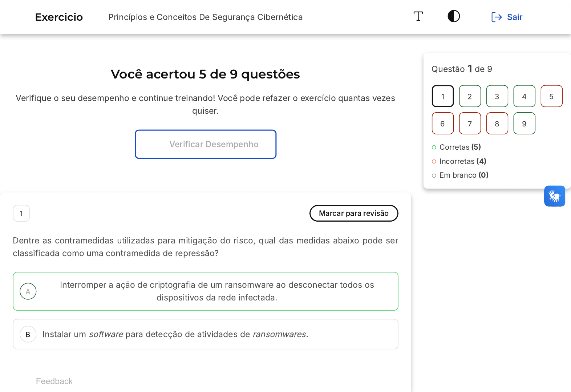Click the Feedback section label
This screenshot has height=392, width=571.
tap(54, 381)
